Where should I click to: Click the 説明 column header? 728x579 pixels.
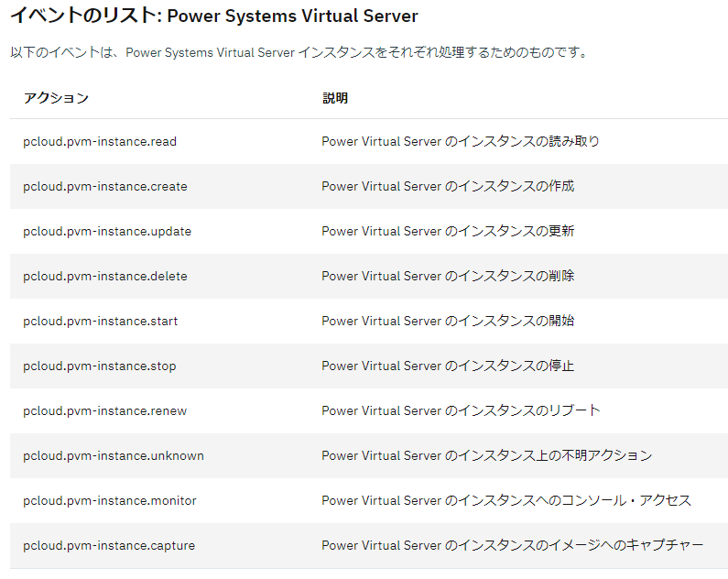(335, 98)
